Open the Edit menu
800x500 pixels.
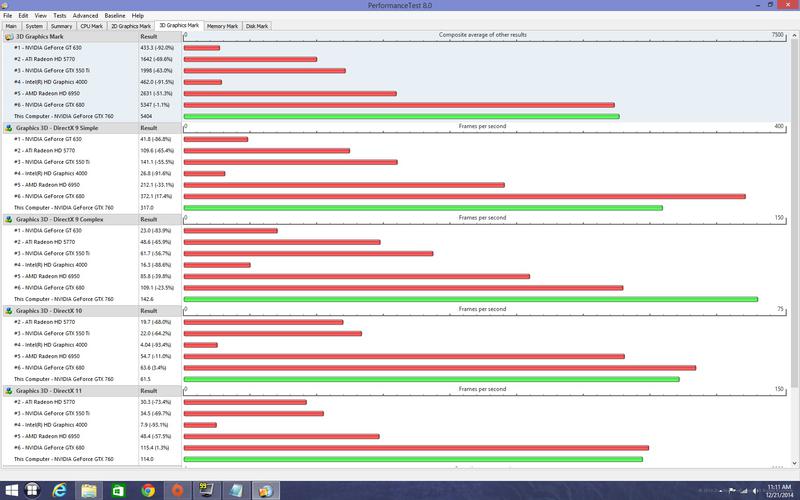coord(23,16)
